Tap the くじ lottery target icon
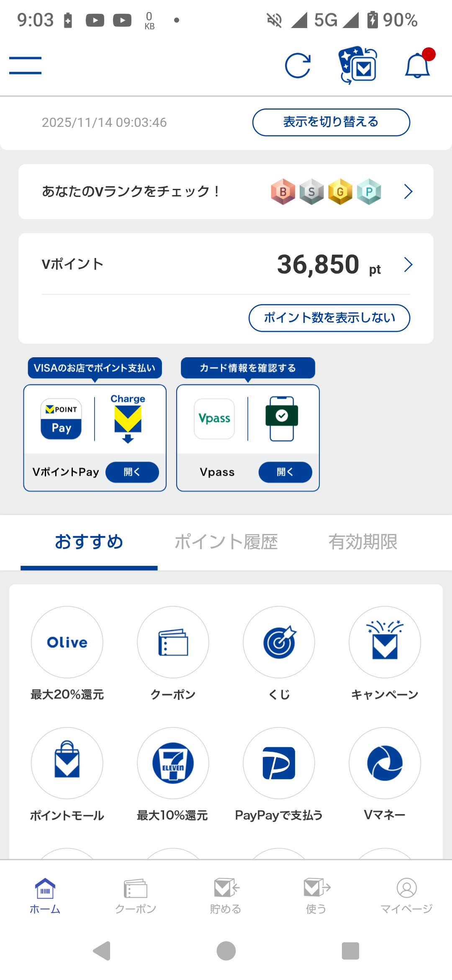 279,642
